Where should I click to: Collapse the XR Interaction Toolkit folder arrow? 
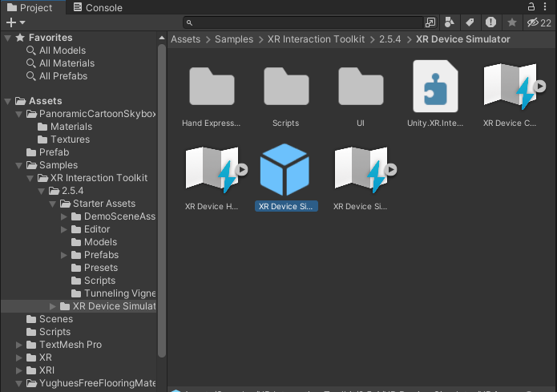point(30,178)
